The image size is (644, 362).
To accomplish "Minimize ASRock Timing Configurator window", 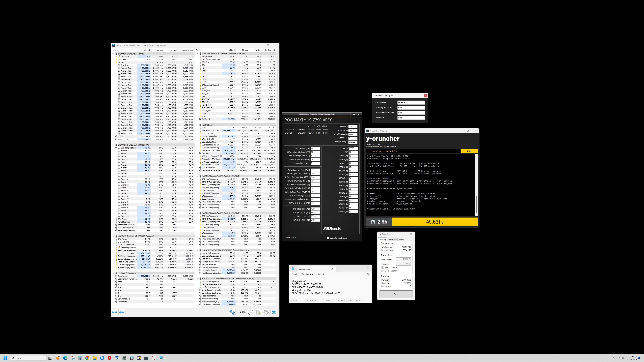I will [354, 115].
